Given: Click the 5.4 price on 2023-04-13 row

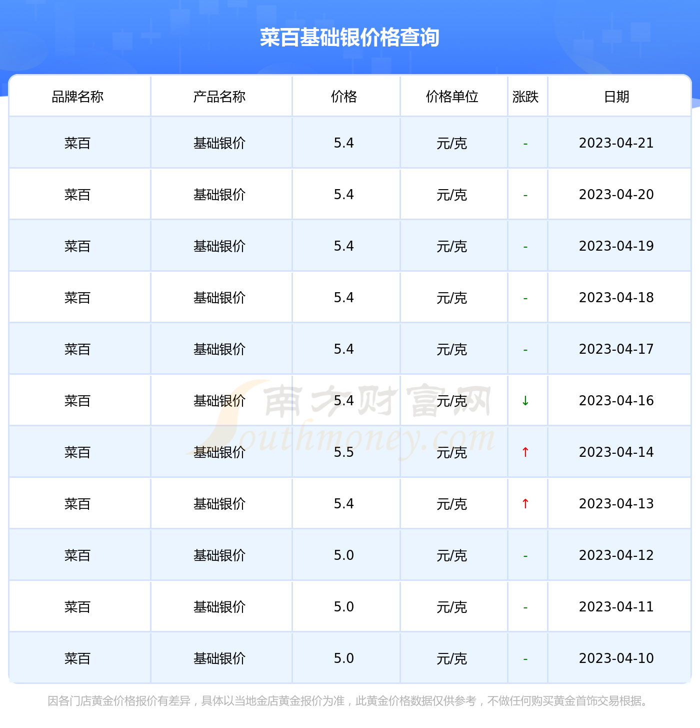Looking at the screenshot, I should click(x=344, y=504).
